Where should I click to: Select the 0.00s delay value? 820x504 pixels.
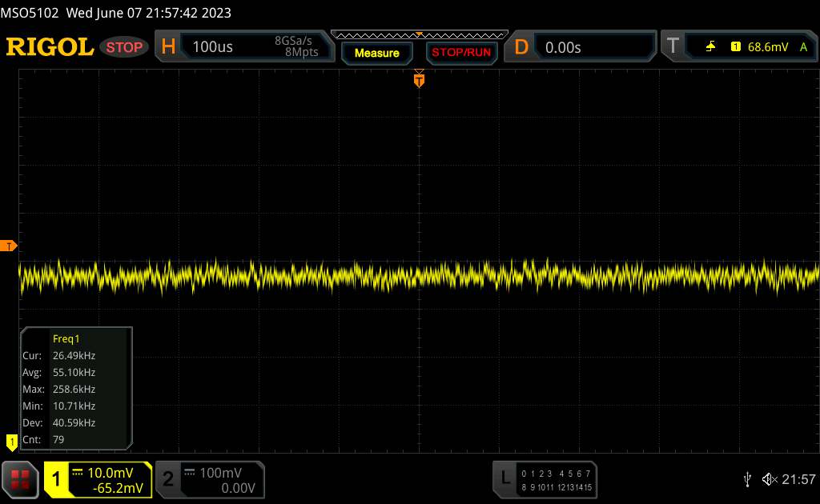pyautogui.click(x=563, y=47)
